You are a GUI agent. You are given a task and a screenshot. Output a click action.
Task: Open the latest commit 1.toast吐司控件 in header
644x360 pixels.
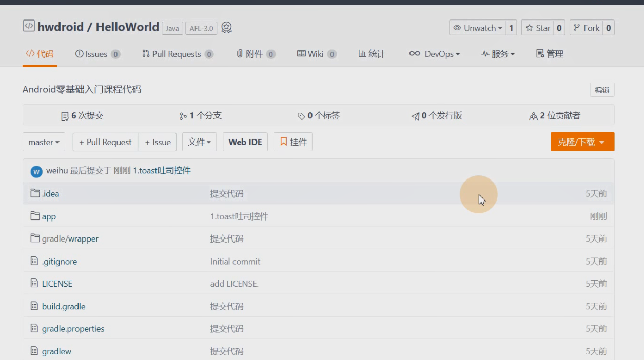(162, 170)
